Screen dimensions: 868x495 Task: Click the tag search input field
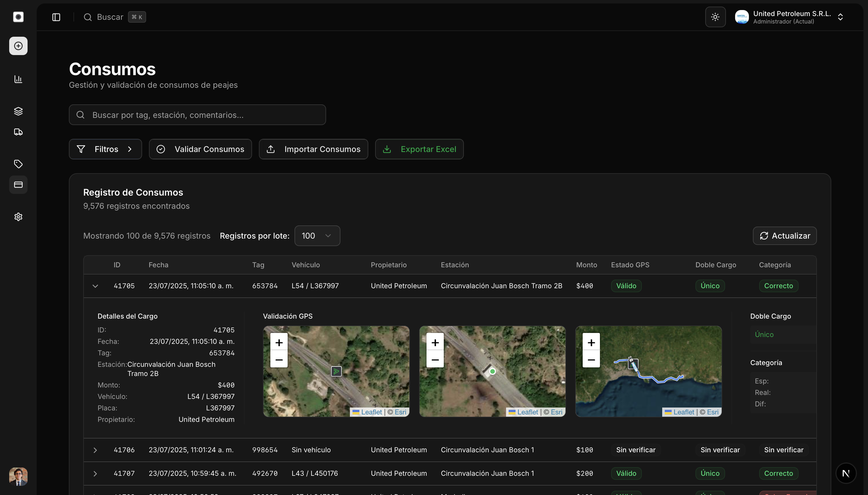(197, 115)
